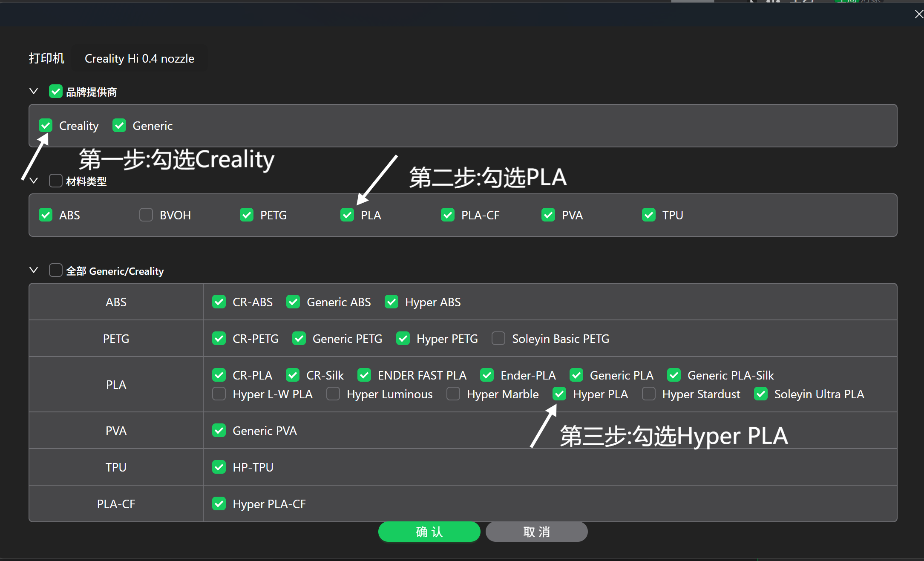Image resolution: width=924 pixels, height=561 pixels.
Task: Uncheck the Generic PLA filament
Action: tap(576, 375)
